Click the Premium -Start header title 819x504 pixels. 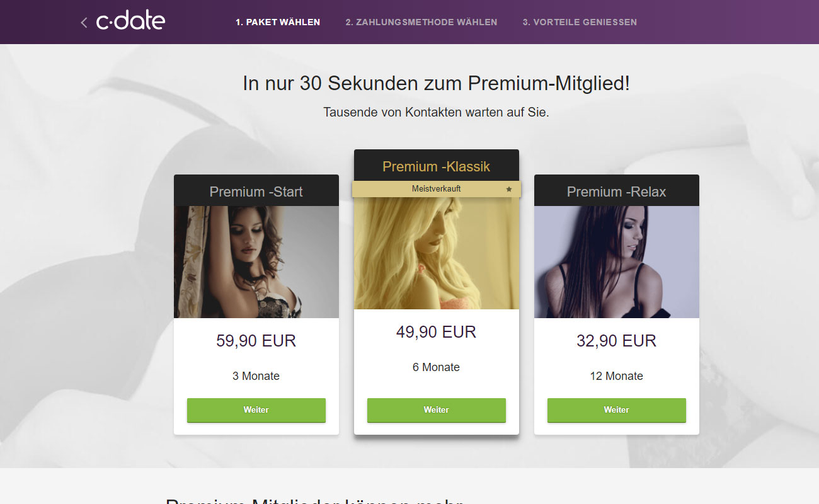tap(256, 192)
